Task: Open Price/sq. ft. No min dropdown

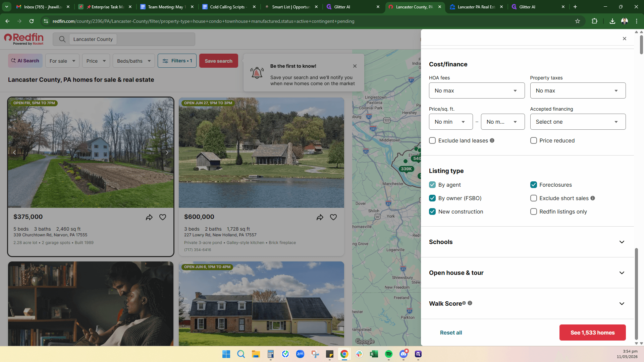Action: pos(451,122)
